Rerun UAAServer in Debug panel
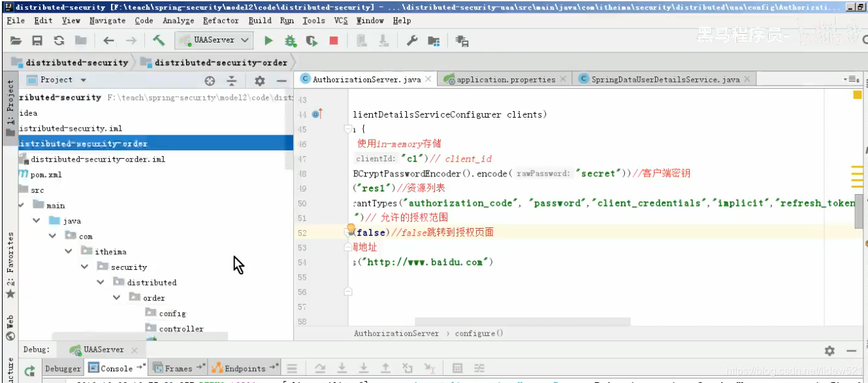868x383 pixels. click(30, 371)
